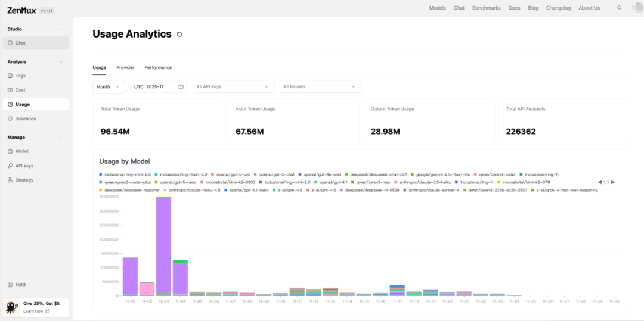
Task: Toggle openai/gpt-4o-mini legend series
Action: (x=320, y=174)
